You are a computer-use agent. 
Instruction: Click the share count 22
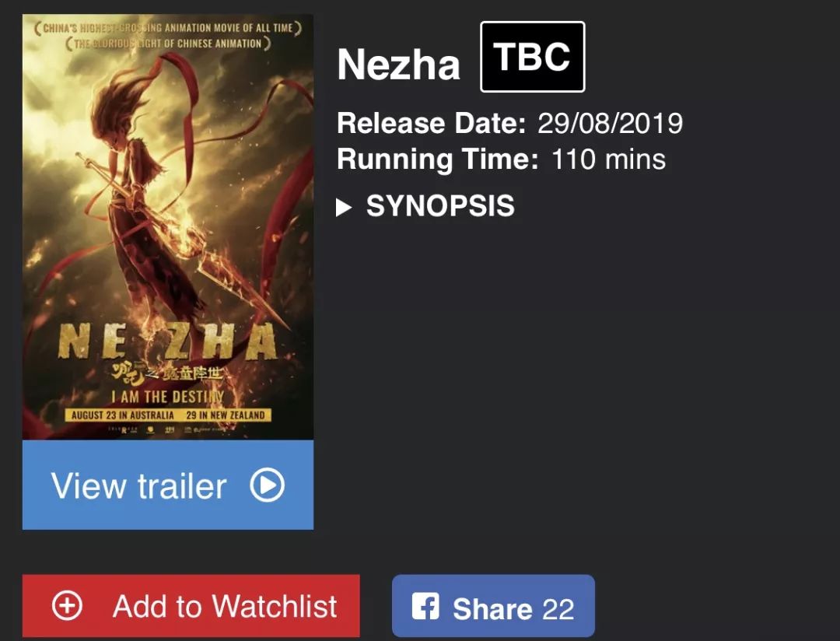558,608
